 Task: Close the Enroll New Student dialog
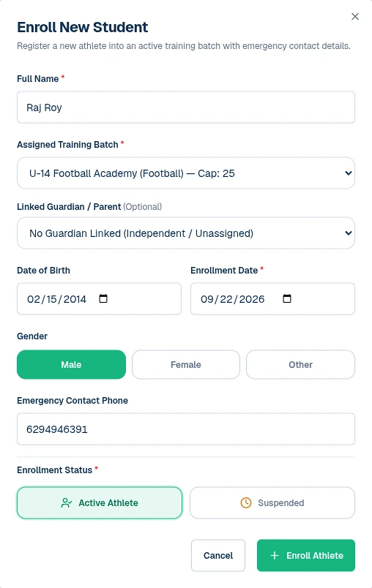354,17
